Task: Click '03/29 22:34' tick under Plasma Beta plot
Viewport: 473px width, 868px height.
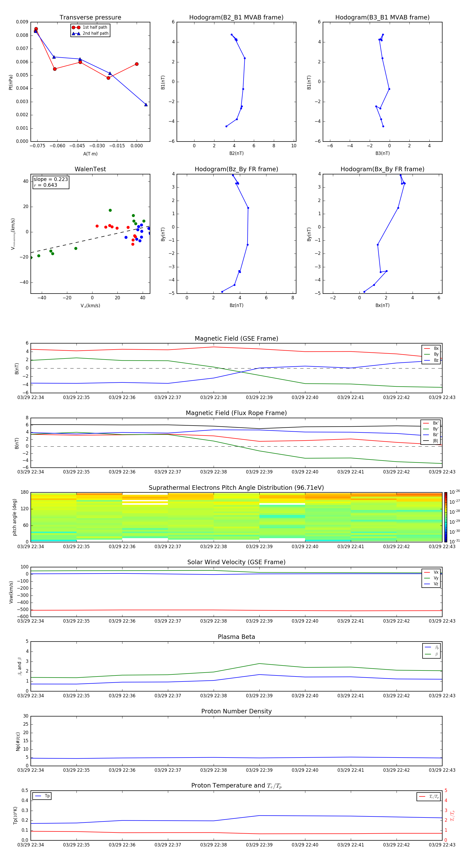Action: [x=31, y=695]
